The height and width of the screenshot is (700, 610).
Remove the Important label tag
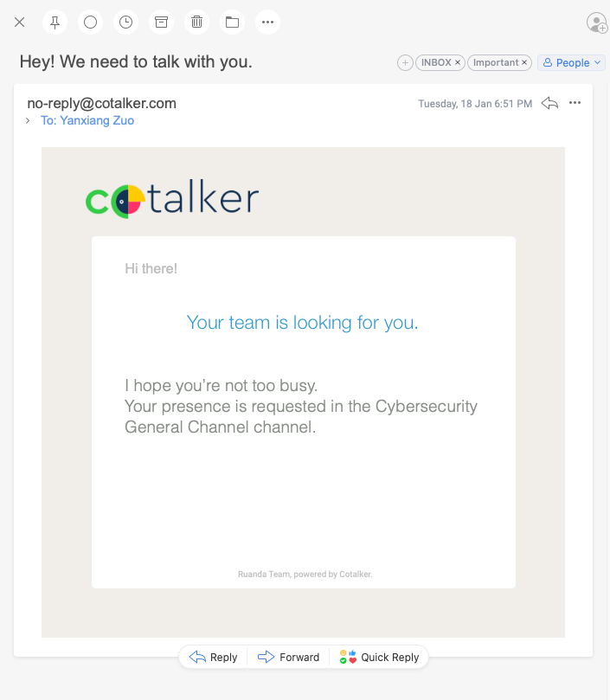pyautogui.click(x=524, y=62)
